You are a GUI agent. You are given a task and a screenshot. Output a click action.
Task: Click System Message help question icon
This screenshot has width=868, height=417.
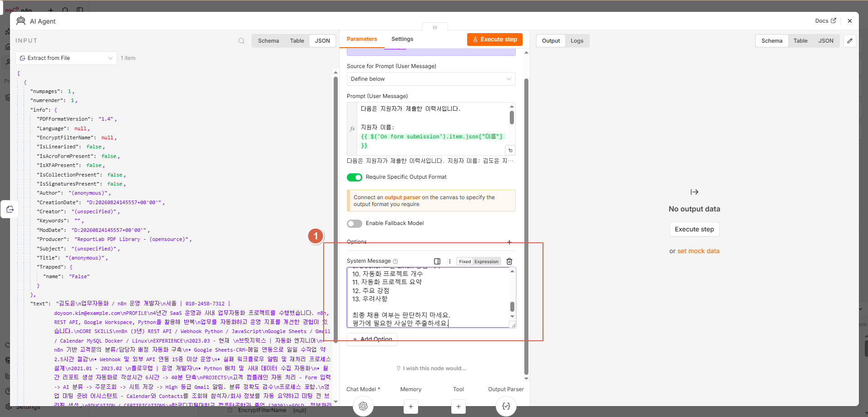(x=395, y=261)
